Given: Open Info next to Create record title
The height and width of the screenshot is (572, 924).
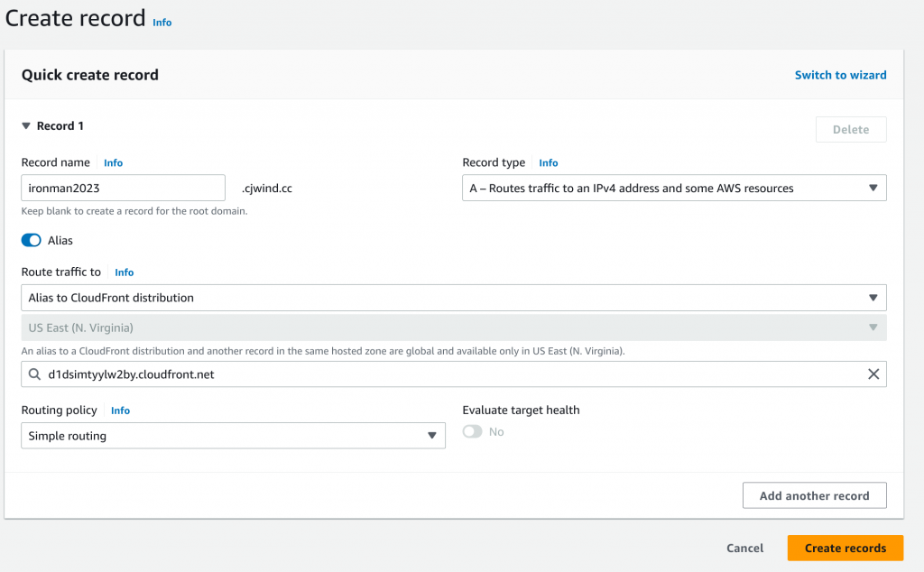Looking at the screenshot, I should click(x=162, y=23).
